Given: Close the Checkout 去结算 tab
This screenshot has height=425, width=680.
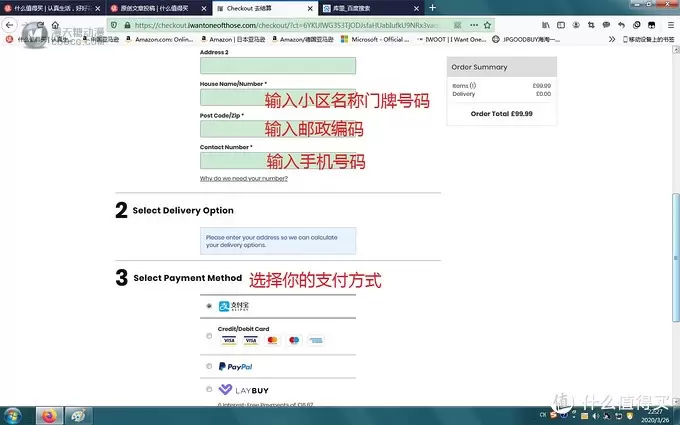Looking at the screenshot, I should pyautogui.click(x=310, y=8).
